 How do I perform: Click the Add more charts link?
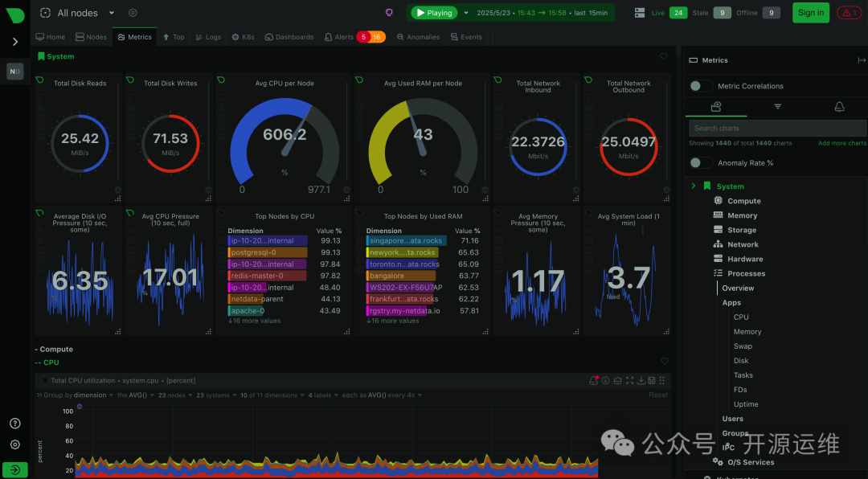[x=842, y=143]
